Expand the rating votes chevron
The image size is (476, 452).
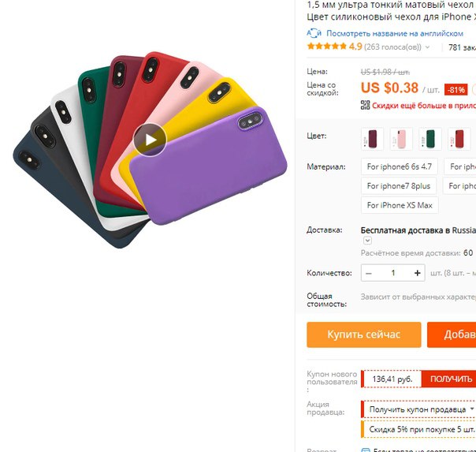(x=427, y=47)
